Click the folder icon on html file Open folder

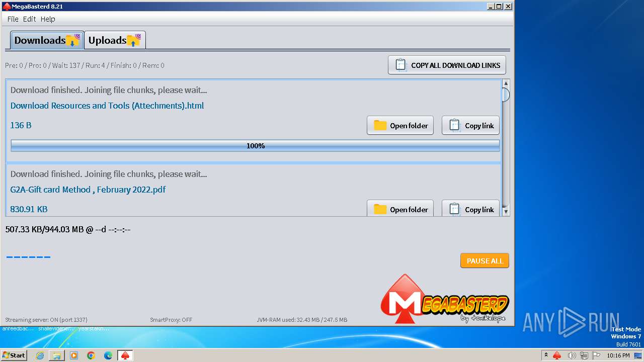tap(380, 126)
